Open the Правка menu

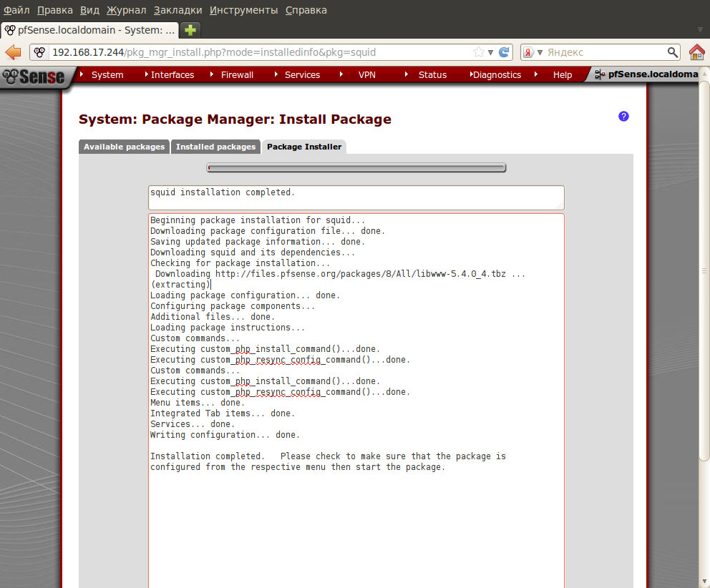[55, 10]
